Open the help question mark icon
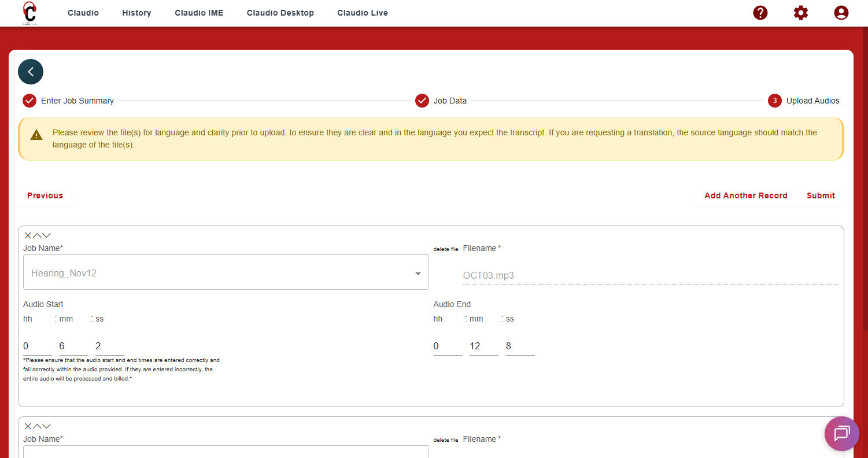This screenshot has height=458, width=868. [x=760, y=13]
